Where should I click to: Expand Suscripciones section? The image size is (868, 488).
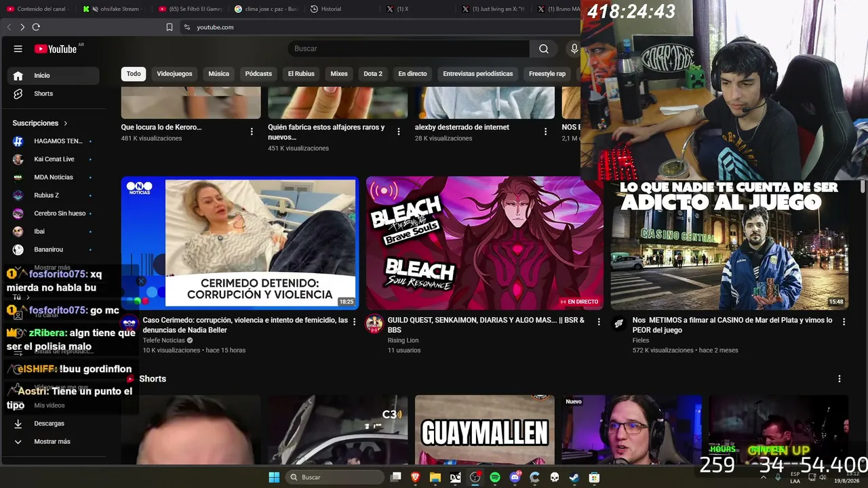pyautogui.click(x=40, y=123)
